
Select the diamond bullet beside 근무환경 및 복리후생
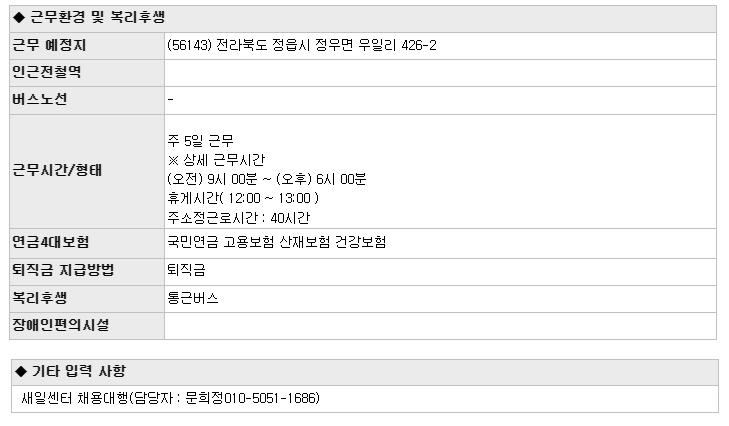pyautogui.click(x=19, y=18)
